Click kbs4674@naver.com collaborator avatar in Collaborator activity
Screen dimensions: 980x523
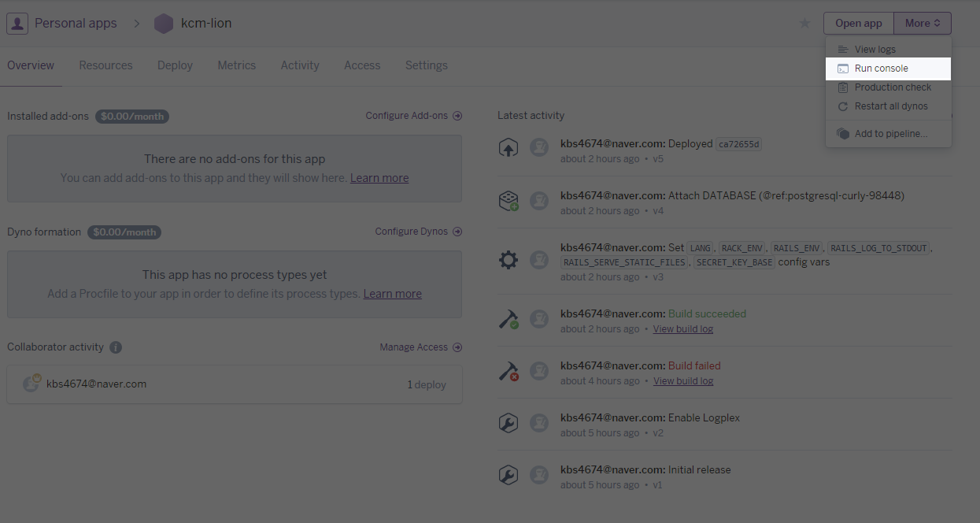point(31,384)
